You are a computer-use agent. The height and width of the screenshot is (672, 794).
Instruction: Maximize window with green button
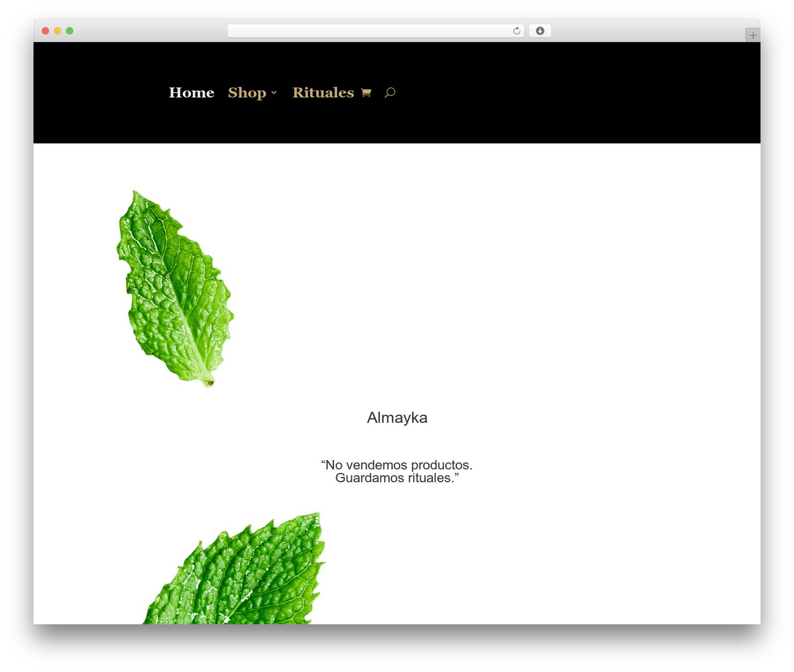[x=69, y=31]
